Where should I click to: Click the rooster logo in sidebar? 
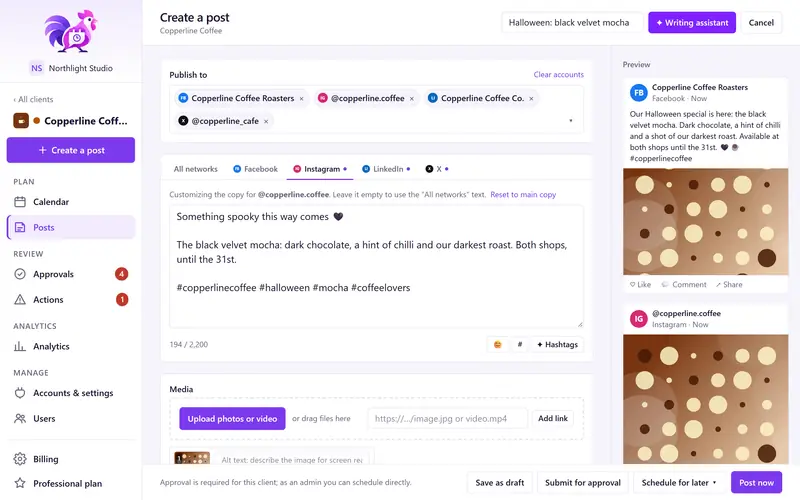click(70, 31)
